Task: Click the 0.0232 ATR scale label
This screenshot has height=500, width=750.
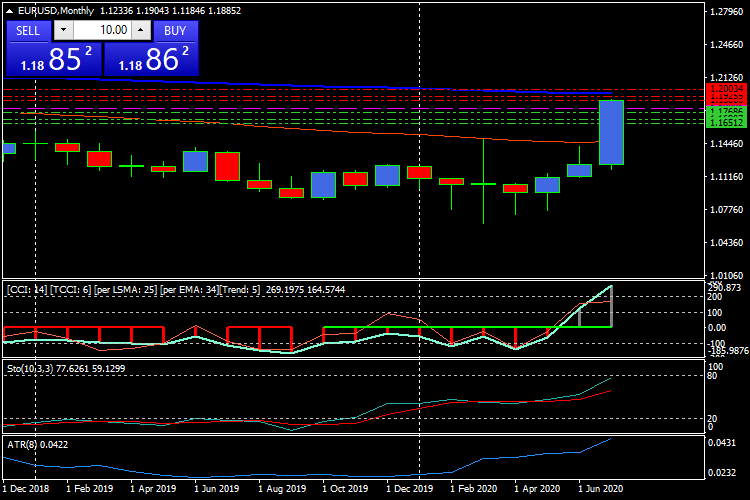Action: [722, 473]
